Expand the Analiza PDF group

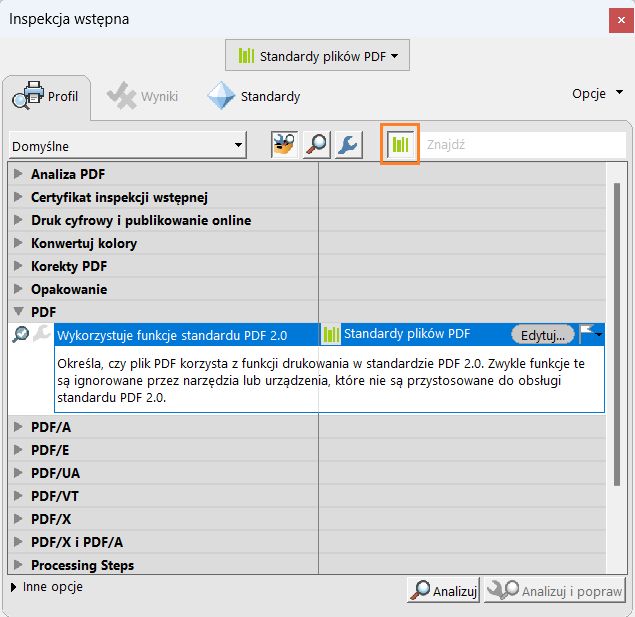click(x=18, y=174)
